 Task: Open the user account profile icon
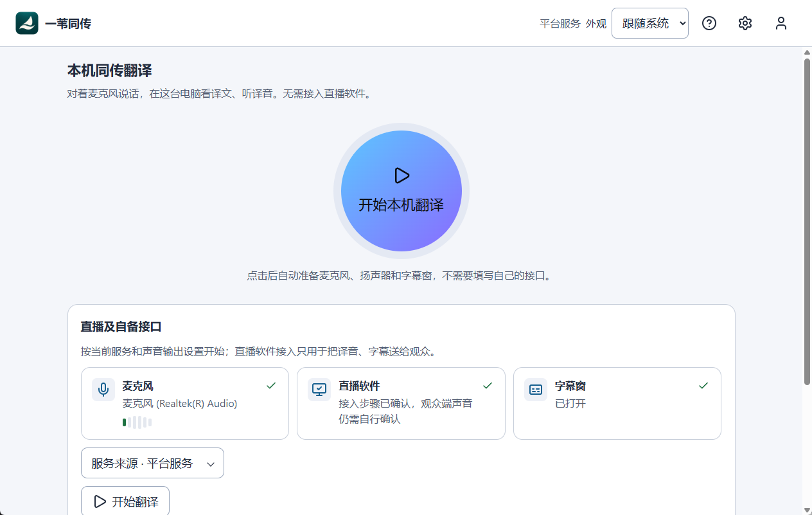click(x=781, y=23)
